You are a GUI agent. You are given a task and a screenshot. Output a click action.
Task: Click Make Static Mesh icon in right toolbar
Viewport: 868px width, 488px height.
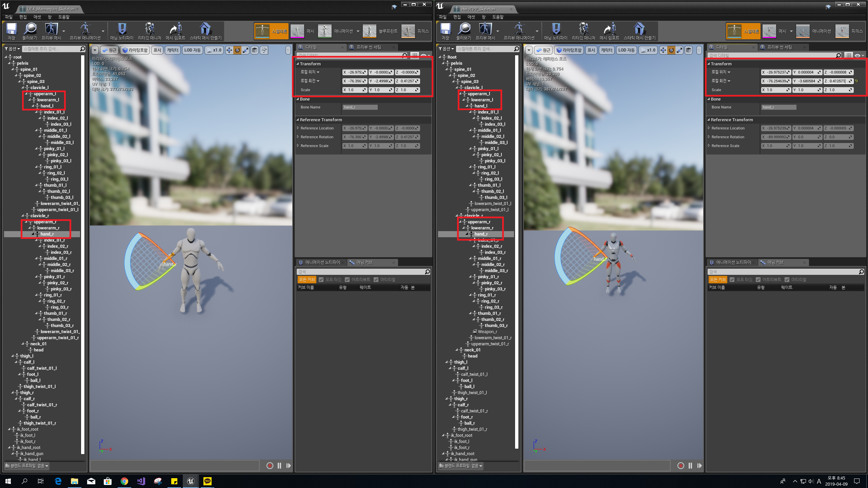[x=639, y=30]
